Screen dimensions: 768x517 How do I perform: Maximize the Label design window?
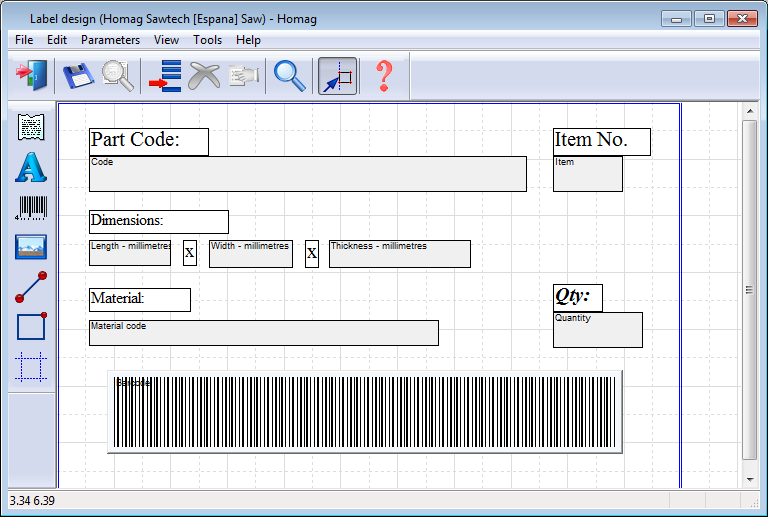(x=709, y=19)
